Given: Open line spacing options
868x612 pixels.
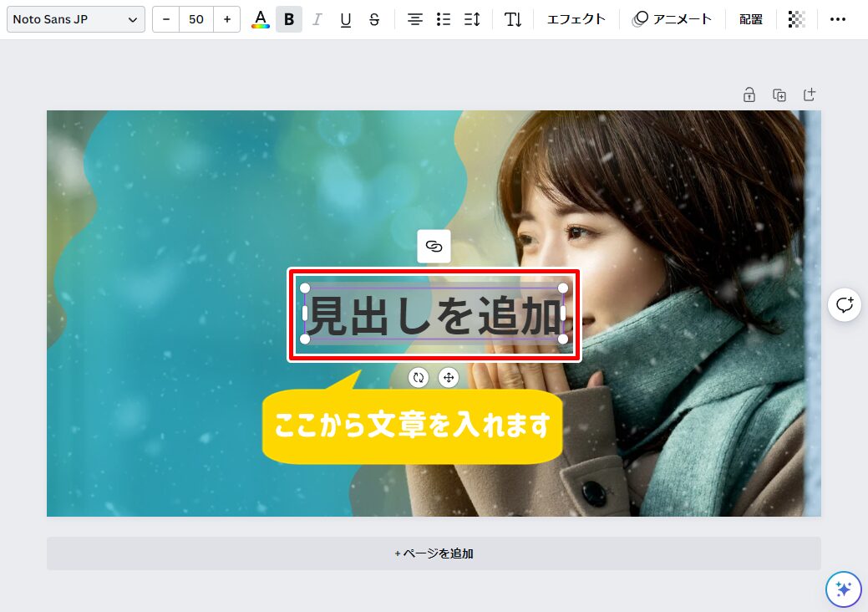Looking at the screenshot, I should pyautogui.click(x=472, y=19).
